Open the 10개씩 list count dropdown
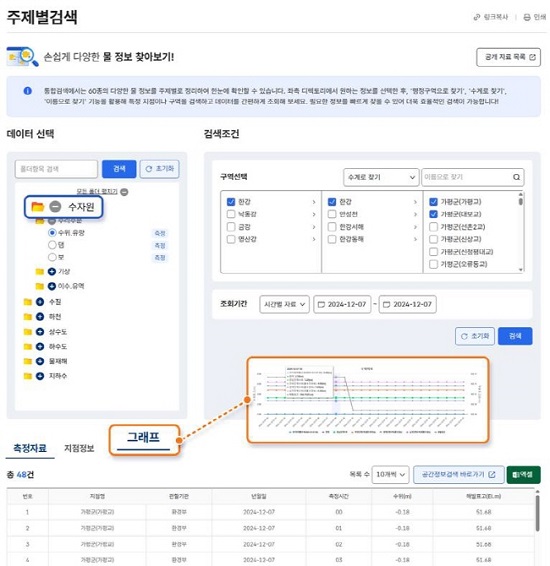Image resolution: width=550 pixels, height=566 pixels. 390,474
